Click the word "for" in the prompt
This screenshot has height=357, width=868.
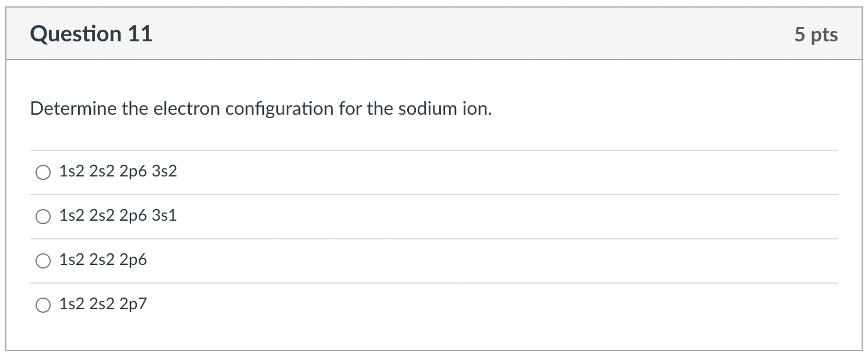351,109
